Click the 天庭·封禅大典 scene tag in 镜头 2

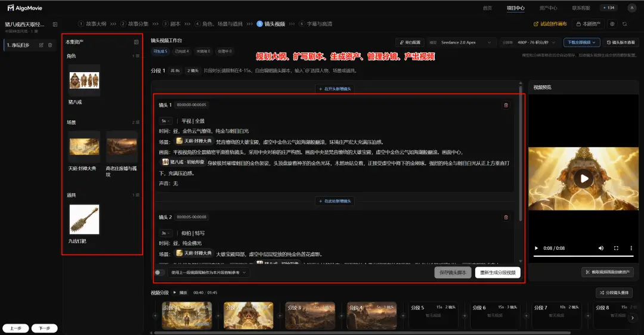194,253
